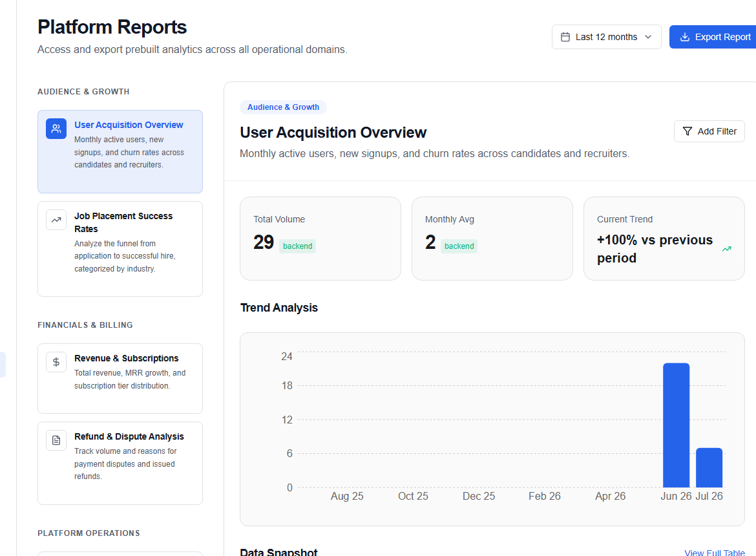Image resolution: width=756 pixels, height=556 pixels.
Task: Click the Add Filter button
Action: 709,131
